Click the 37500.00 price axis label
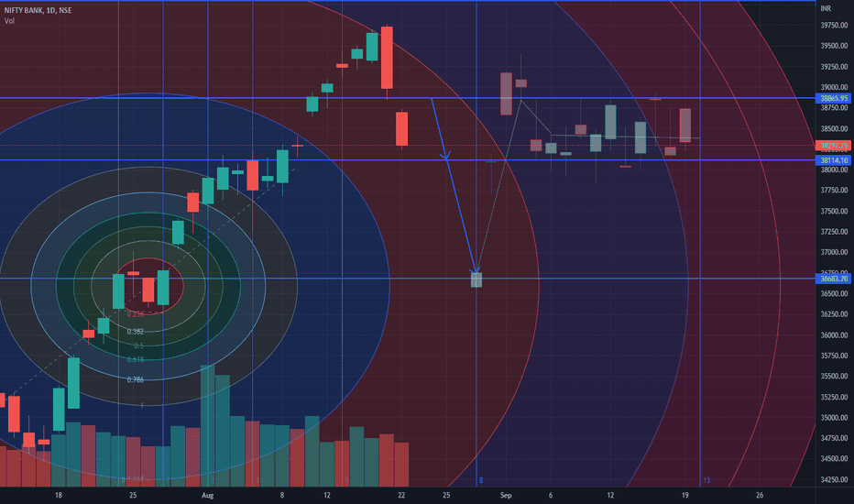 [834, 212]
